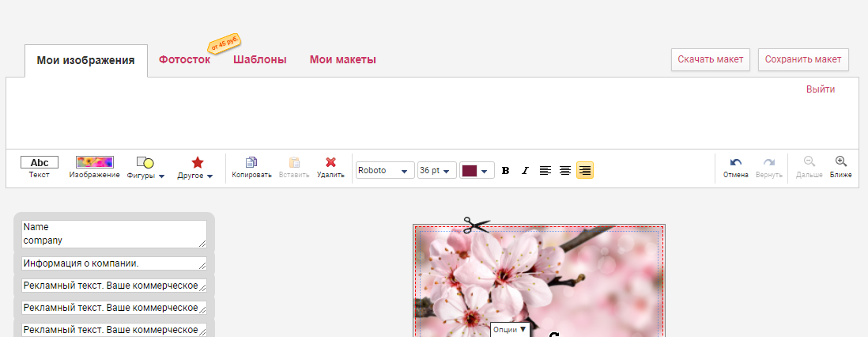Open the text color picker swatch
The height and width of the screenshot is (337, 868).
[x=477, y=170]
